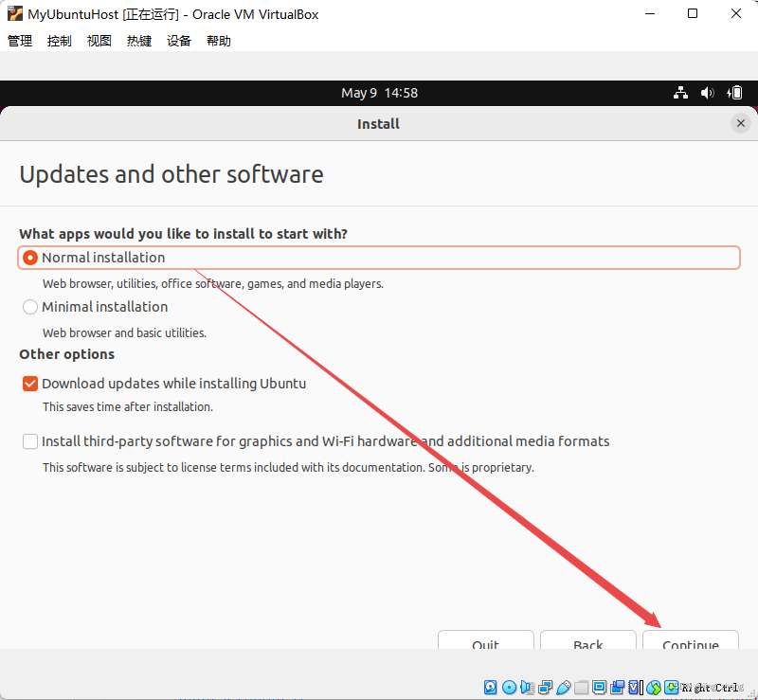Click 'Web browser, utilities, office software' description
The height and width of the screenshot is (700, 758).
pos(212,284)
